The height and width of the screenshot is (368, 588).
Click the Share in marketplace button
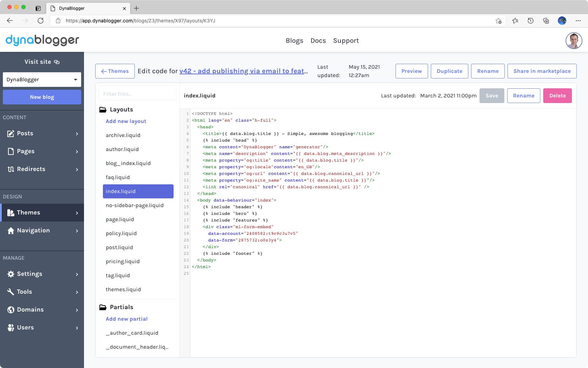tap(542, 71)
